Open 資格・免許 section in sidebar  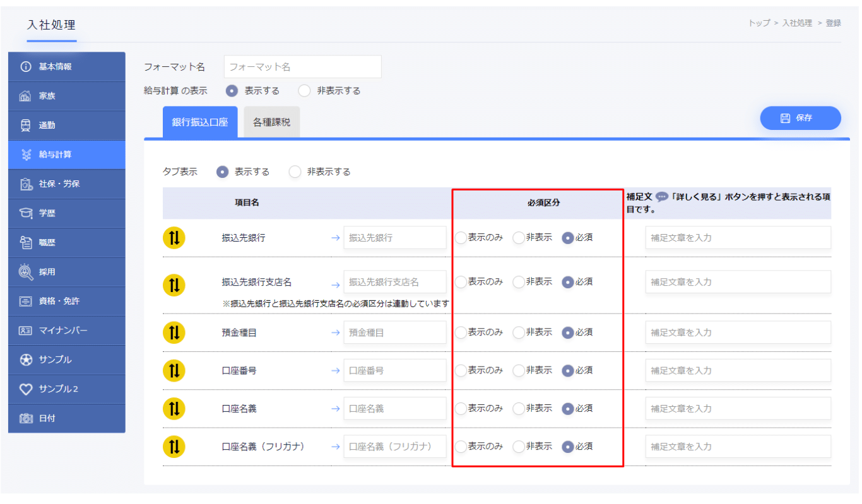coord(66,302)
